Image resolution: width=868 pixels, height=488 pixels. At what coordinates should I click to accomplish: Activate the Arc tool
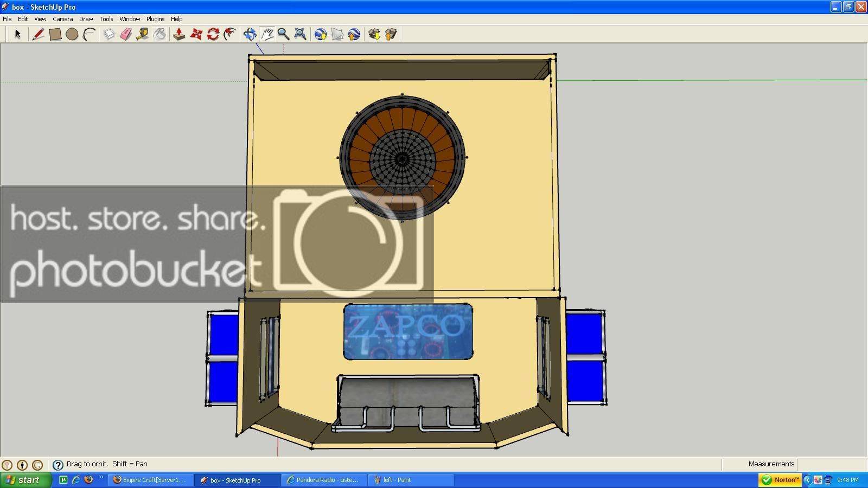click(89, 34)
